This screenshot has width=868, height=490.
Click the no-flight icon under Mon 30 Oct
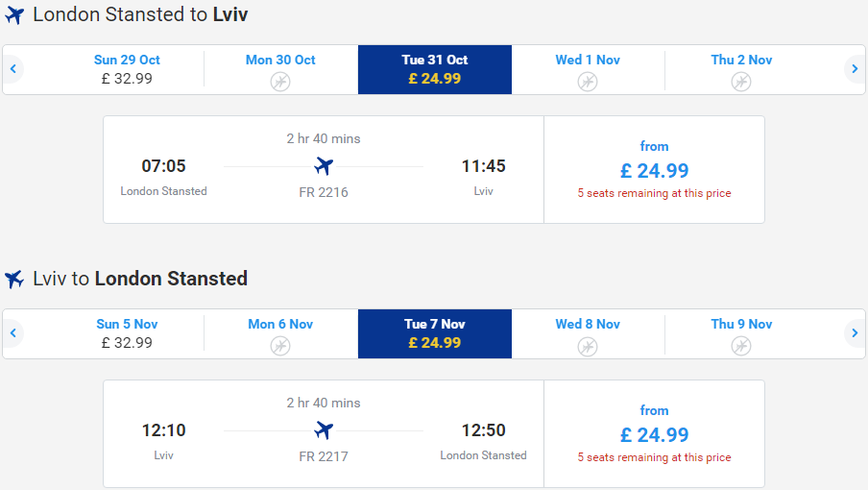[x=280, y=82]
